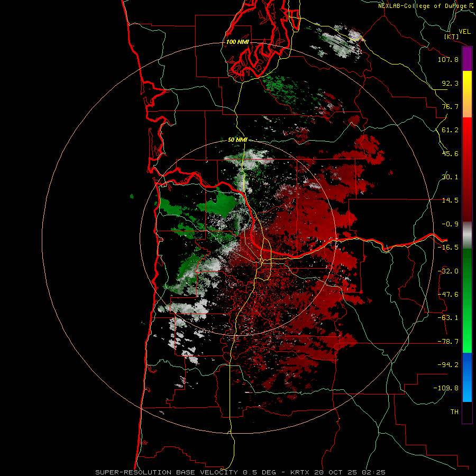Image resolution: width=476 pixels, height=476 pixels.
Task: Click the 61.2 scale value
Action: (450, 130)
